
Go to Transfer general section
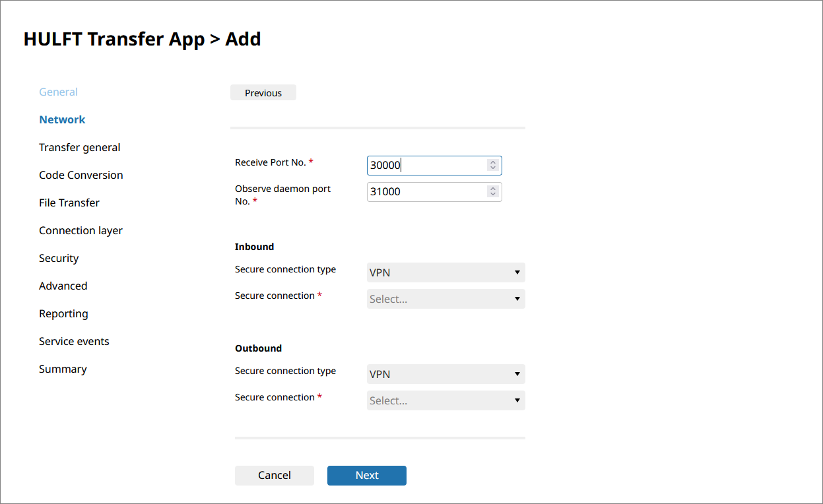click(x=79, y=148)
